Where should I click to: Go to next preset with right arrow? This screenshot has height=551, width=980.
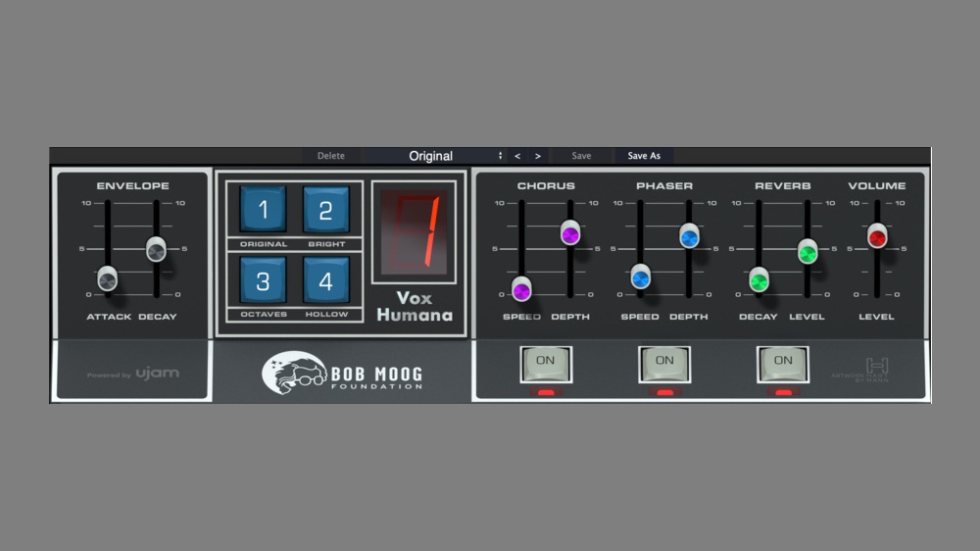(x=538, y=156)
